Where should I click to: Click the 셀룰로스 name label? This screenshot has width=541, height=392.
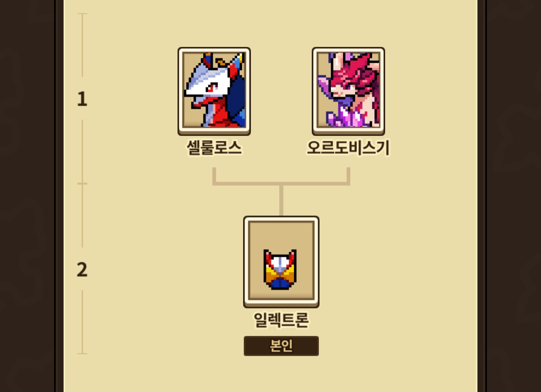[214, 148]
